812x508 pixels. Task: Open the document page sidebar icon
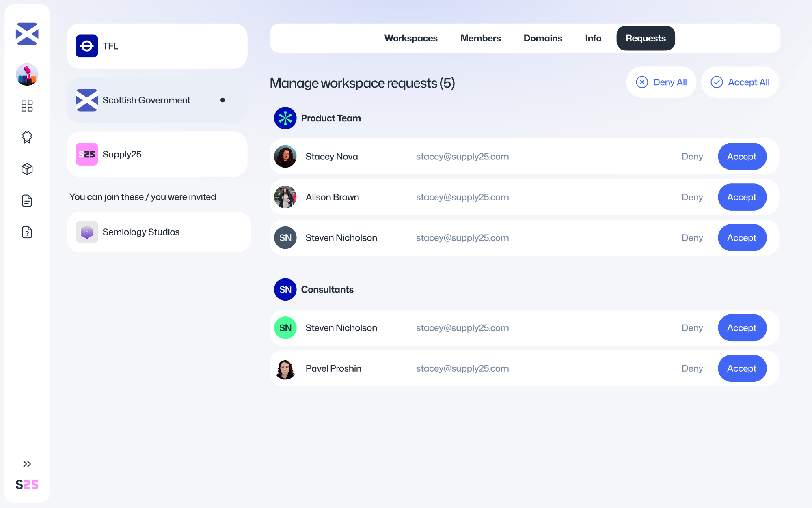pos(27,201)
